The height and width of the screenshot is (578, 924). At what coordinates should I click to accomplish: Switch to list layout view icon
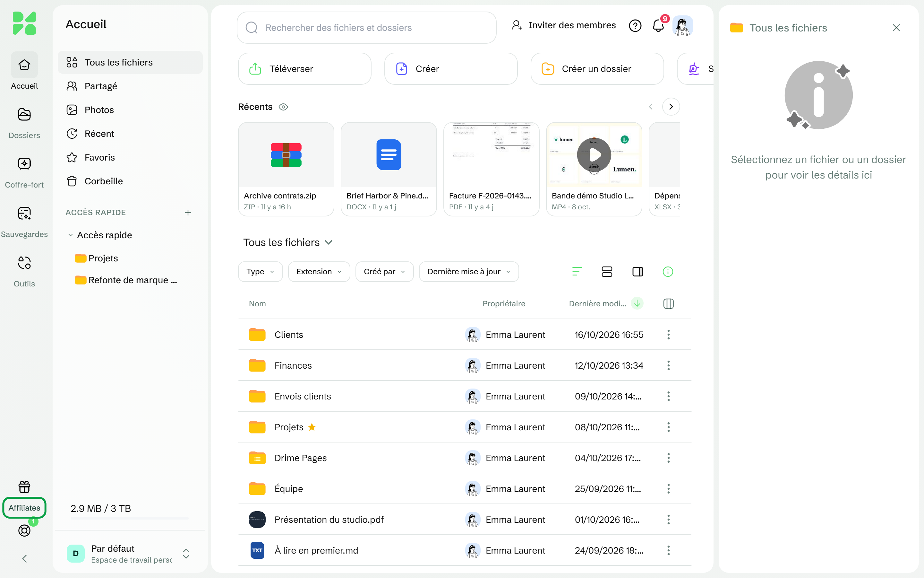pyautogui.click(x=607, y=272)
